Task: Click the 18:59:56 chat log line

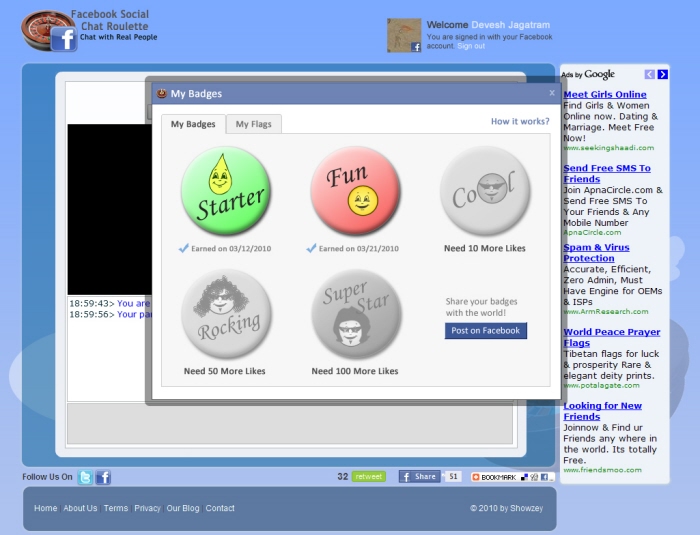Action: [x=110, y=314]
